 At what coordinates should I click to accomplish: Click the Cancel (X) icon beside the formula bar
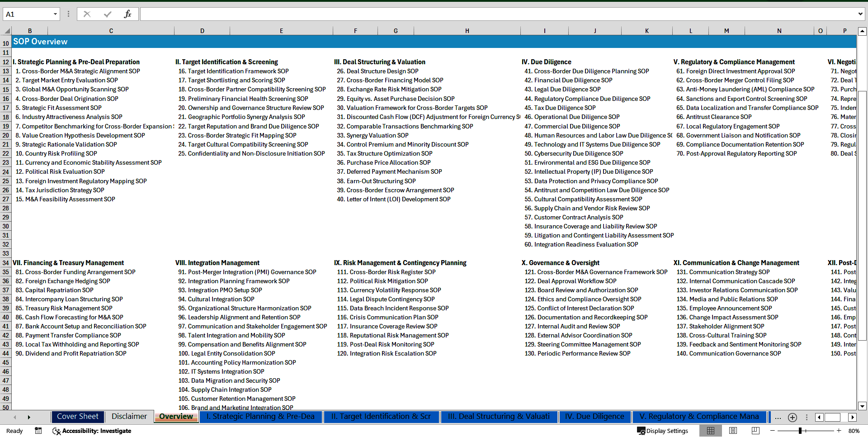point(87,14)
